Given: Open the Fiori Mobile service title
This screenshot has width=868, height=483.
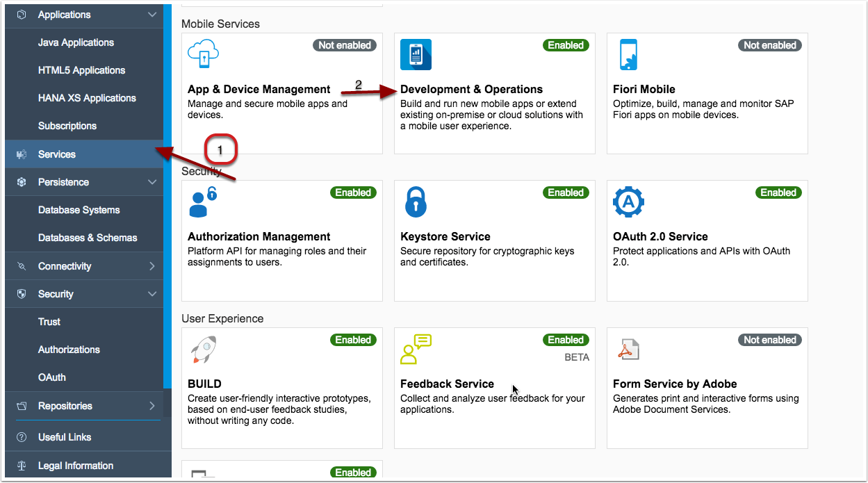Looking at the screenshot, I should point(644,89).
